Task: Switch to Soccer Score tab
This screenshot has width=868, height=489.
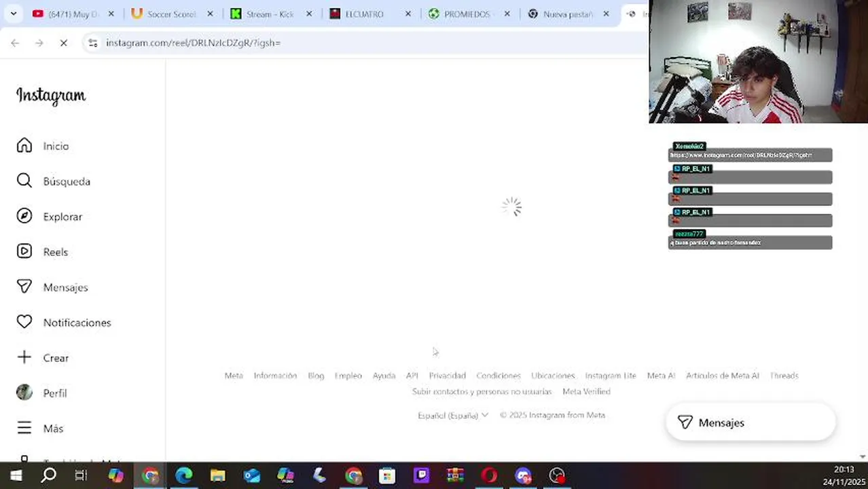Action: coord(173,14)
